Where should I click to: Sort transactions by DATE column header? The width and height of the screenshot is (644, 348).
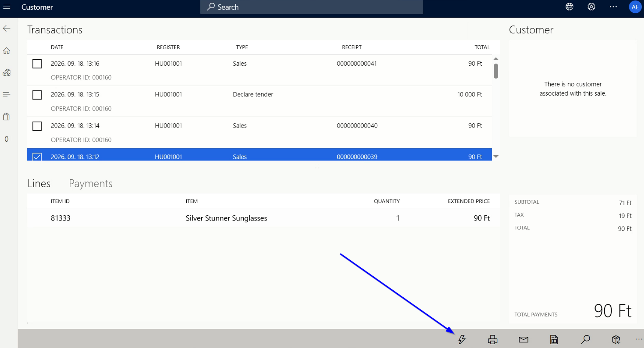57,47
